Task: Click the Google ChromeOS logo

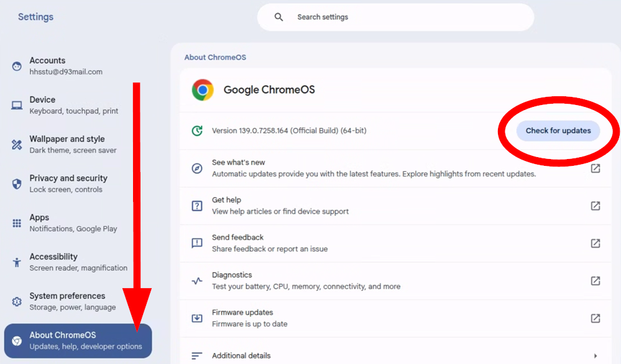Action: pyautogui.click(x=203, y=90)
